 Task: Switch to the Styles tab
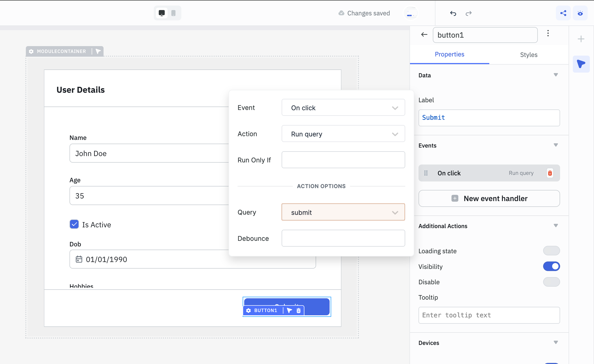click(528, 55)
